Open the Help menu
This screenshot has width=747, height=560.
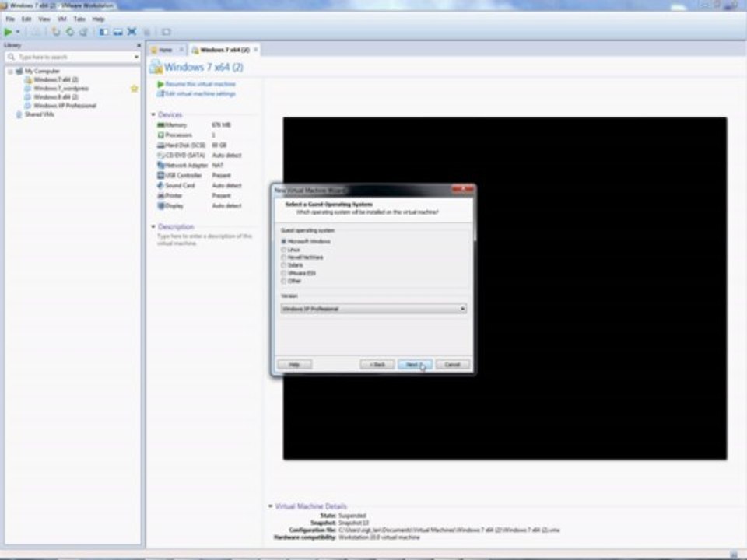coord(99,19)
